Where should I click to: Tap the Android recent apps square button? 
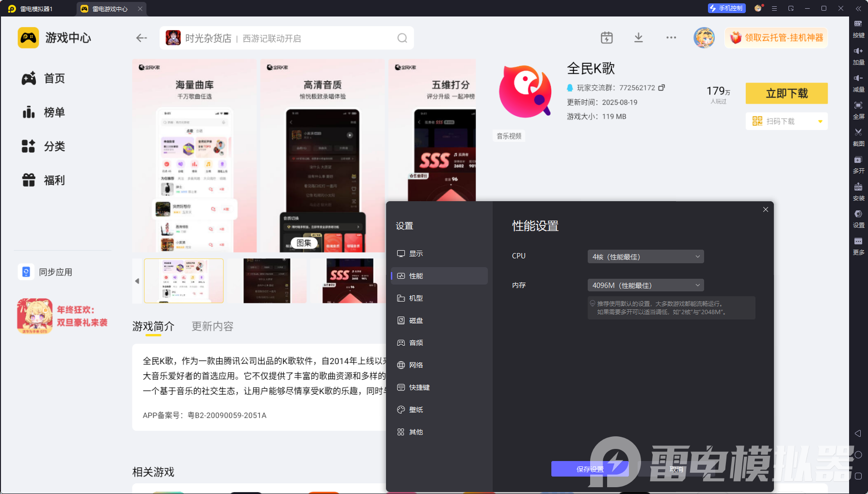(858, 476)
